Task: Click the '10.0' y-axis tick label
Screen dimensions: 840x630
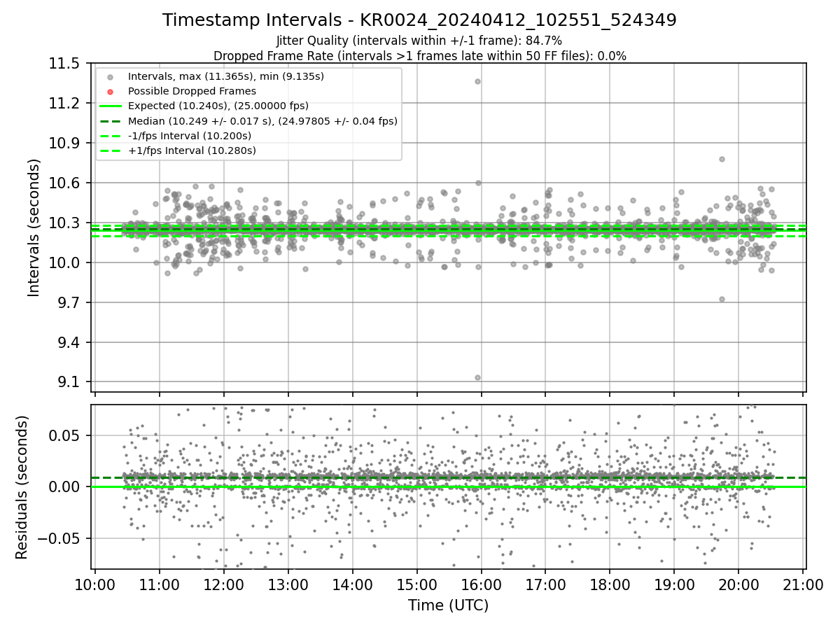Action: pos(66,263)
